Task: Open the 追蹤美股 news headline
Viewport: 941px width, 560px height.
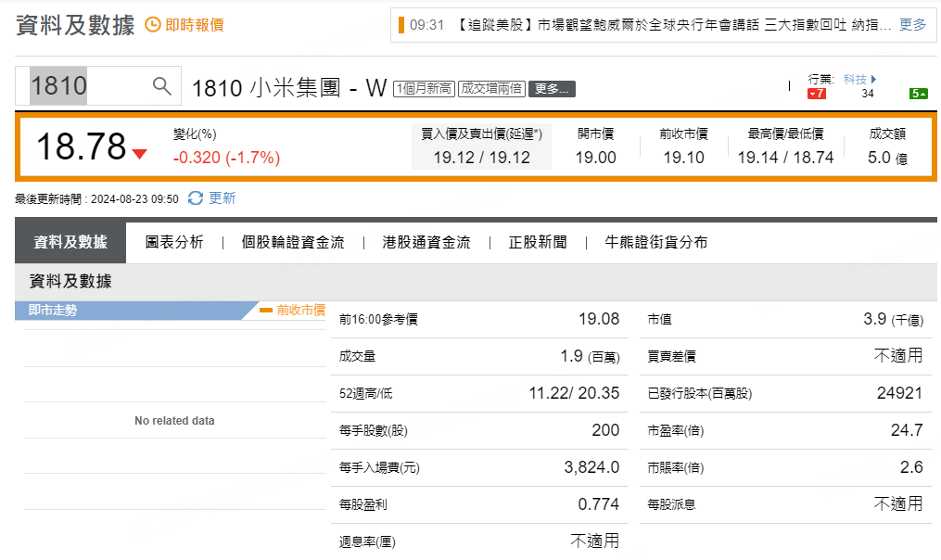Action: (x=673, y=25)
